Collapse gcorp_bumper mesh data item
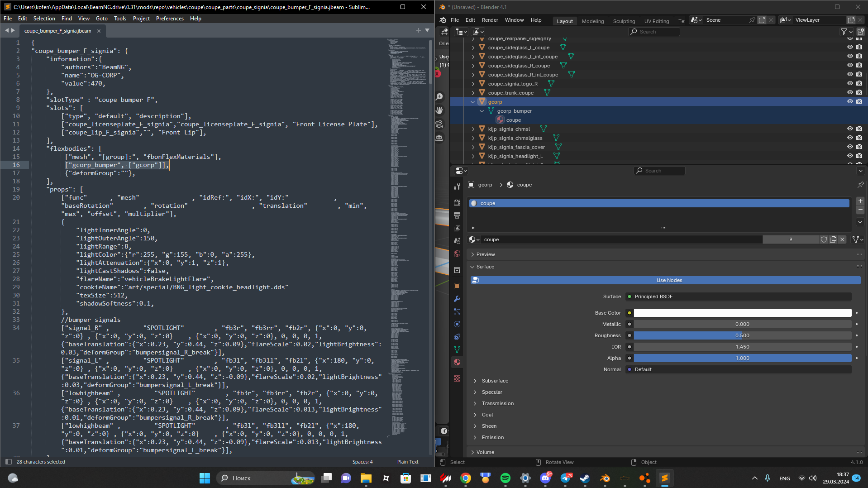Screen dimensions: 868x488 coord(482,111)
